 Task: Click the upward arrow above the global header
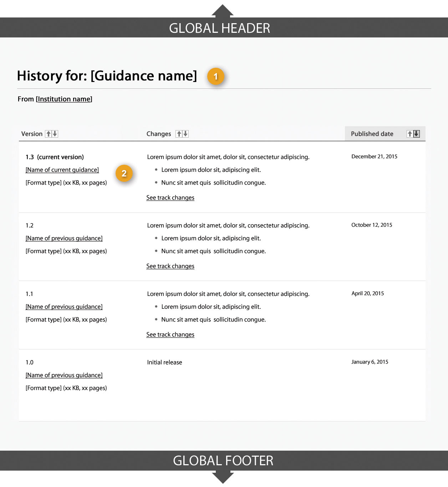point(223,10)
